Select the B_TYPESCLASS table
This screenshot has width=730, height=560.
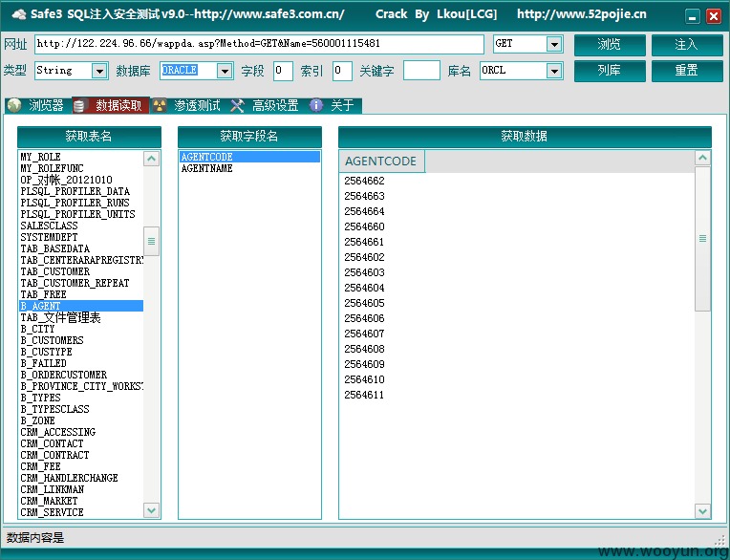tap(81, 409)
